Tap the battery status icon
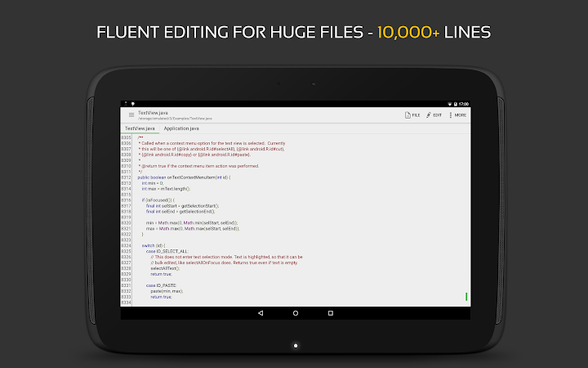 455,104
